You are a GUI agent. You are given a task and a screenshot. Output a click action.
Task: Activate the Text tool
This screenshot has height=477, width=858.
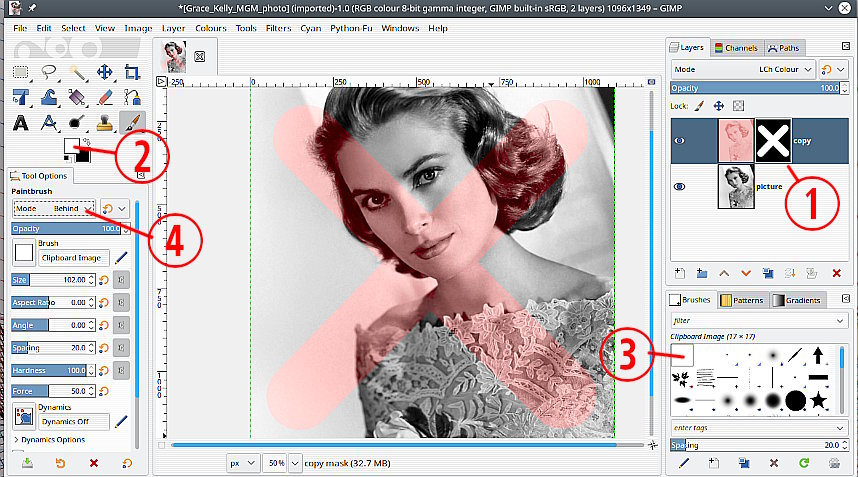[x=21, y=123]
